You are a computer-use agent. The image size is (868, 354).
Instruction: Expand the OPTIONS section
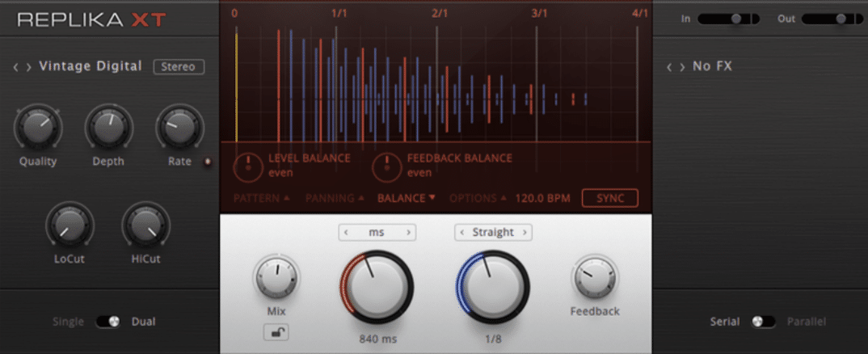tap(478, 198)
